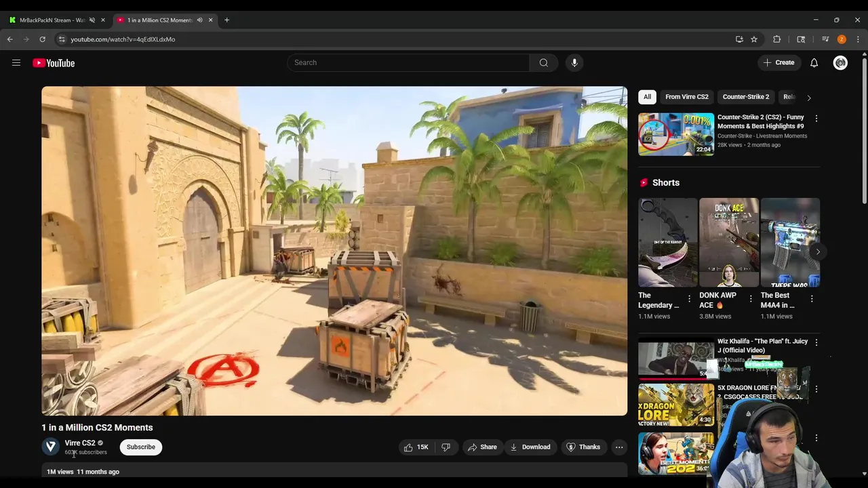Like the video with 15K thumbs up

tap(416, 447)
